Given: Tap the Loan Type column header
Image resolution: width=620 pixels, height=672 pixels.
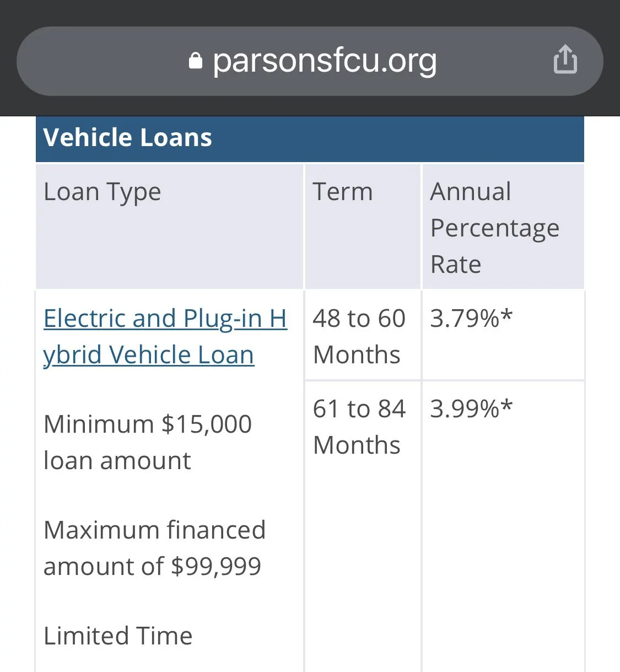Looking at the screenshot, I should pyautogui.click(x=170, y=227).
